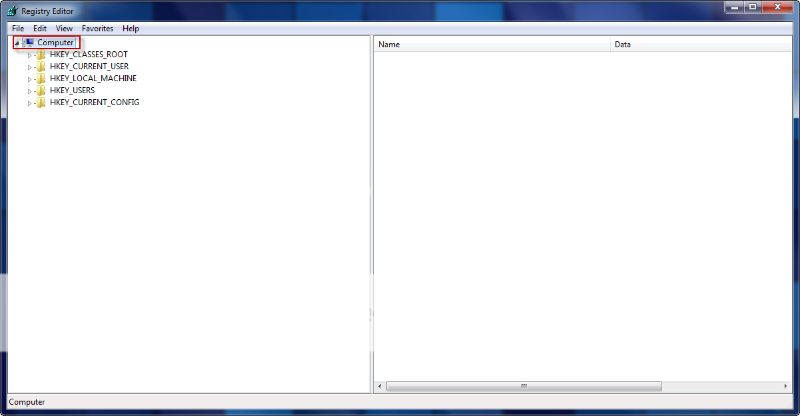This screenshot has height=416, width=800.
Task: Expand the HKEY_CURRENT_CONFIG key
Action: pos(29,103)
